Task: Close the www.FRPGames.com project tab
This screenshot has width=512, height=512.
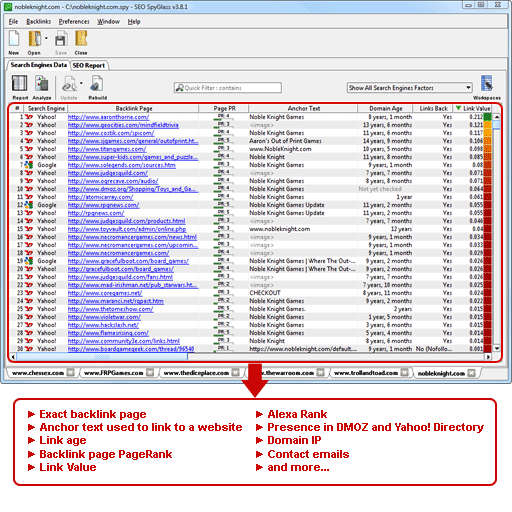Action: point(150,373)
